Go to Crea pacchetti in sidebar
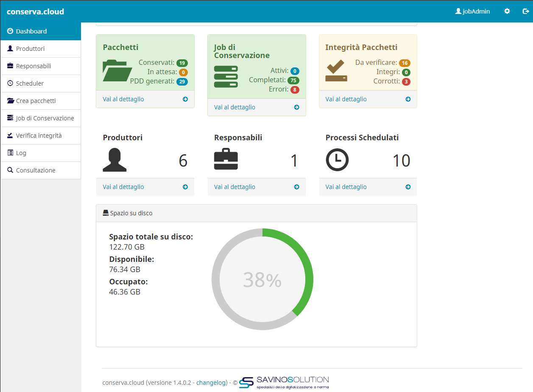Image resolution: width=533 pixels, height=392 pixels. pos(36,101)
